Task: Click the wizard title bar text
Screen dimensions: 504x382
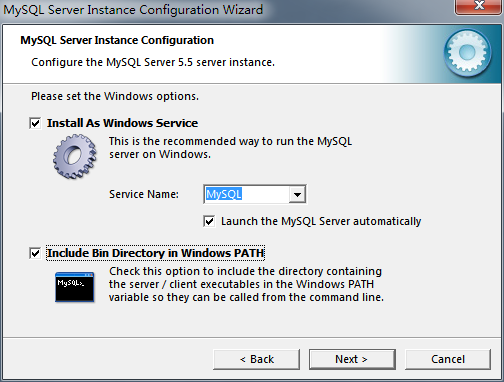Action: 133,10
